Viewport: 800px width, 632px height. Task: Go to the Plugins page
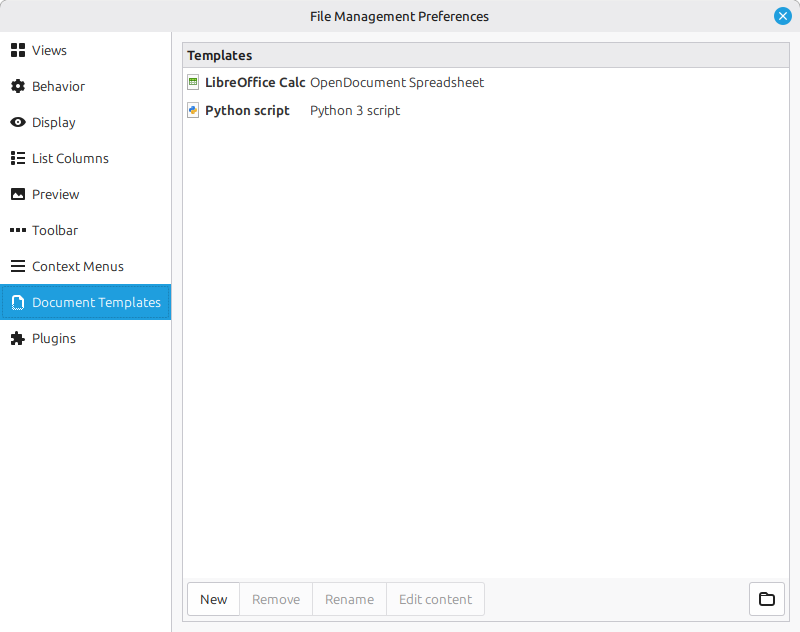point(54,339)
